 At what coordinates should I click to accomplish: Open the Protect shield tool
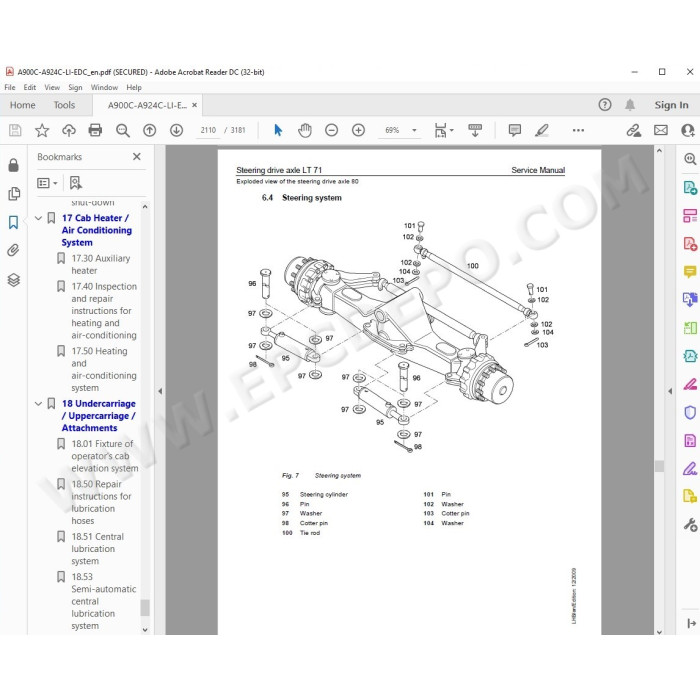coord(690,412)
